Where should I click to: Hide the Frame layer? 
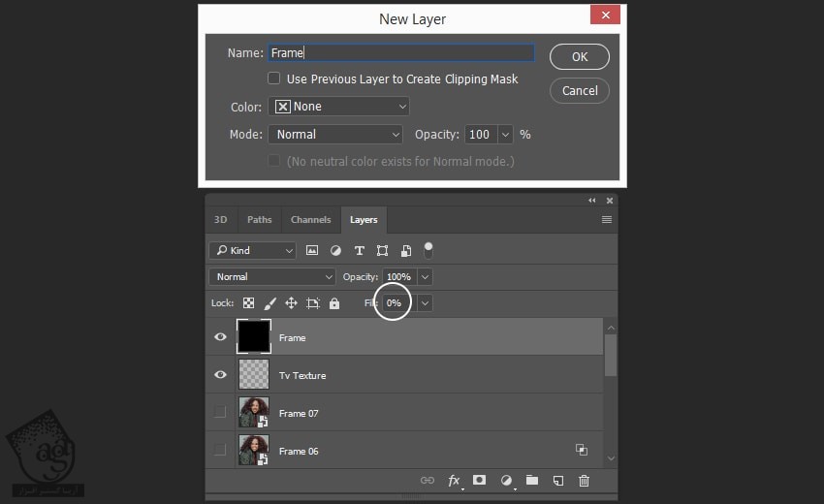pos(221,337)
